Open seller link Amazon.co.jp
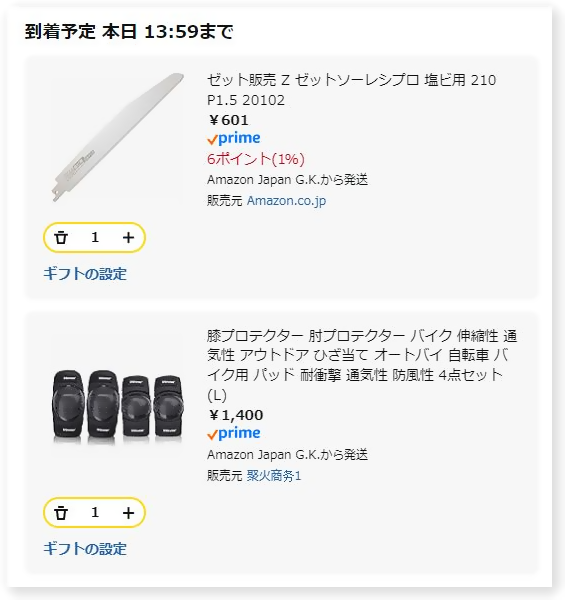Viewport: 565px width, 600px height. click(286, 201)
